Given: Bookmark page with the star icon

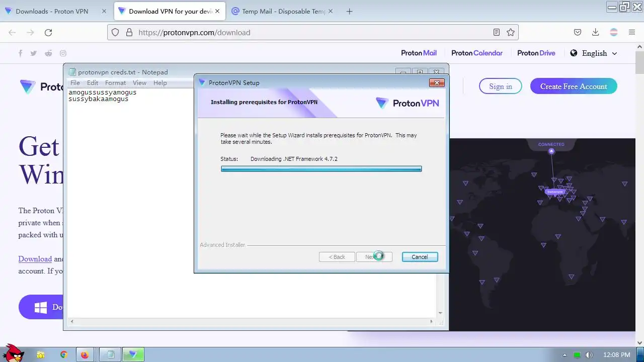Looking at the screenshot, I should (511, 32).
